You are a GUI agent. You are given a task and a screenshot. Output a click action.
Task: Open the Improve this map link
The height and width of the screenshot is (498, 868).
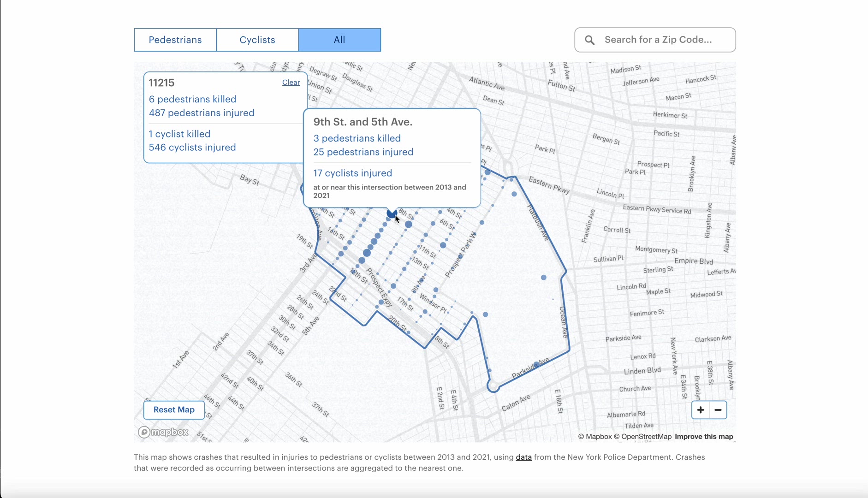click(703, 437)
